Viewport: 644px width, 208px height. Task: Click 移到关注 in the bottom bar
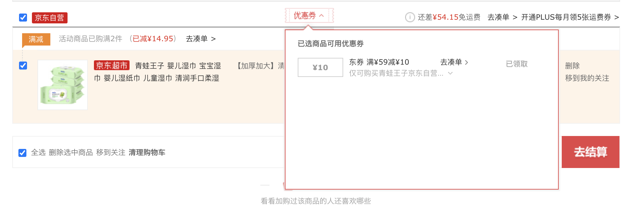pos(111,153)
